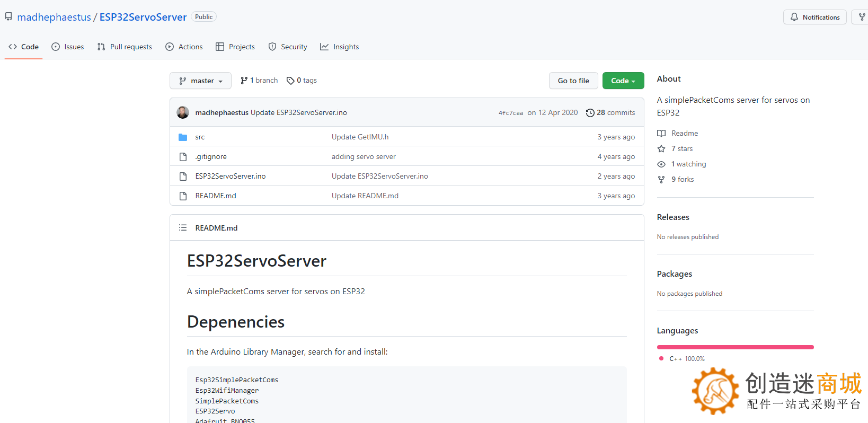Open the 'adding servo server' commit message
868x423 pixels.
tap(364, 156)
